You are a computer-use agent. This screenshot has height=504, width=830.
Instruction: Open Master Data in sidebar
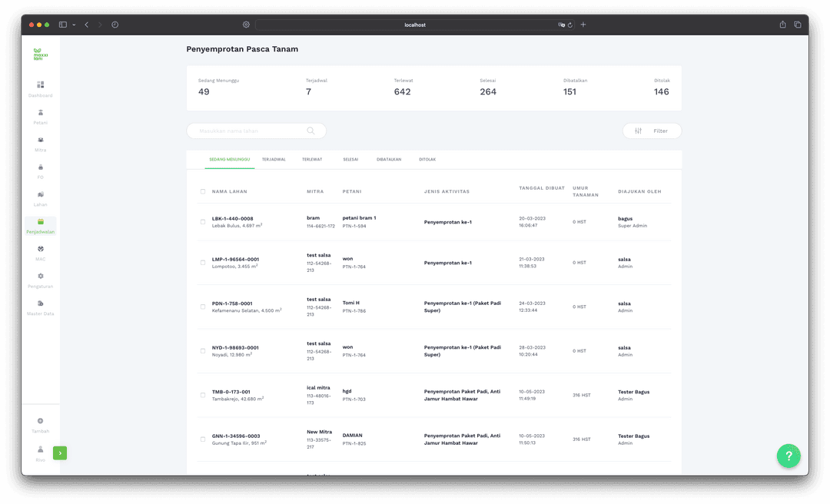[x=41, y=304]
